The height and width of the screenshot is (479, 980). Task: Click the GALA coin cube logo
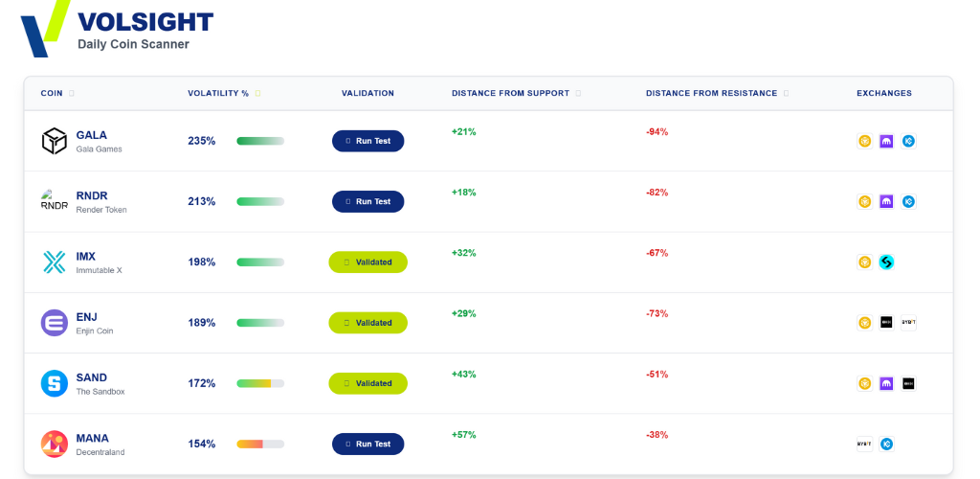tap(55, 141)
